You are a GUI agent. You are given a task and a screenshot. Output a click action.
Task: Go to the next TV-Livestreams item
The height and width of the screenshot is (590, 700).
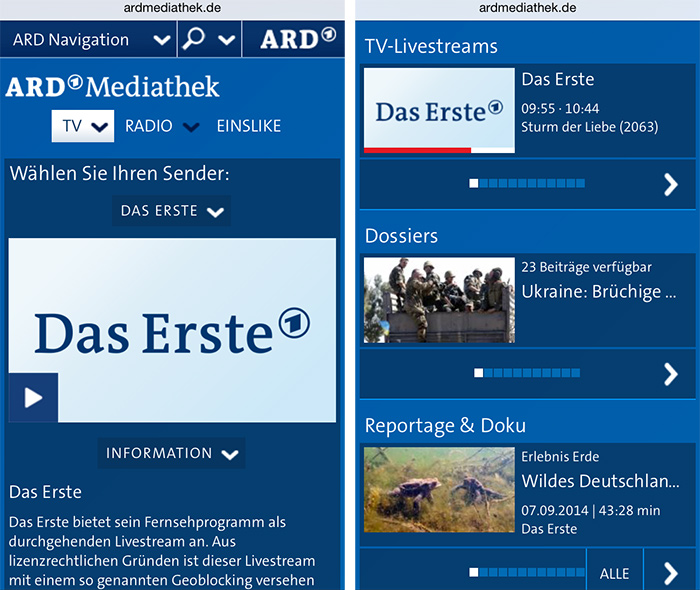671,184
